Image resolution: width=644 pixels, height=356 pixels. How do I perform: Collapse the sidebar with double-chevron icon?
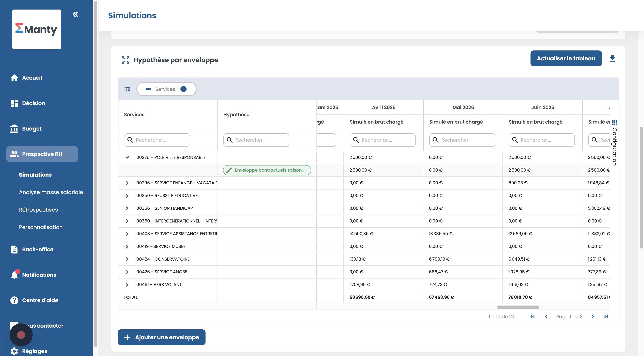pos(75,14)
